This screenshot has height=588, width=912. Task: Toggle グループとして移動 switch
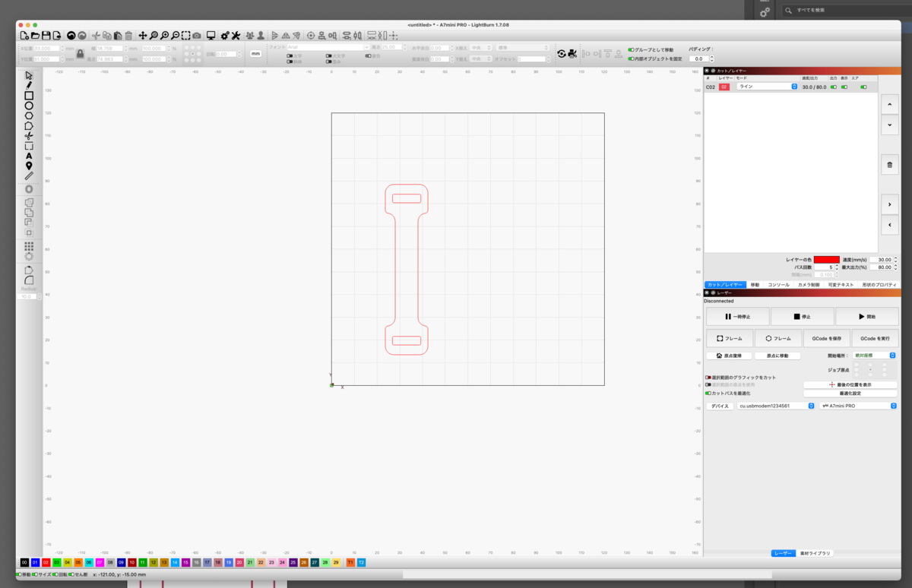[x=631, y=49]
